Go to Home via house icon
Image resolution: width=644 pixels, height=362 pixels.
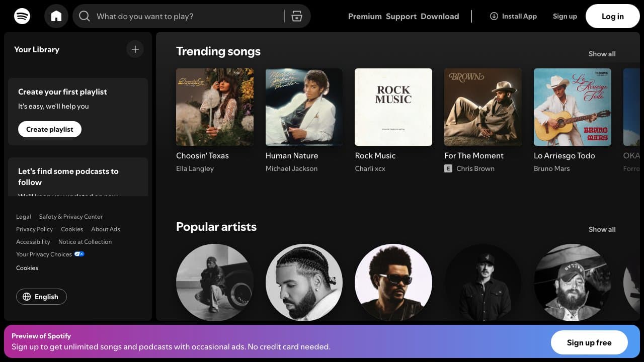(x=56, y=16)
